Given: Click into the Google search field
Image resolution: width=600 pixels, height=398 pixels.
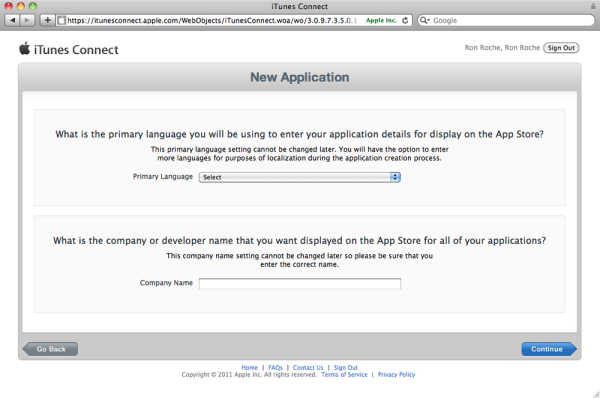Looking at the screenshot, I should 512,20.
